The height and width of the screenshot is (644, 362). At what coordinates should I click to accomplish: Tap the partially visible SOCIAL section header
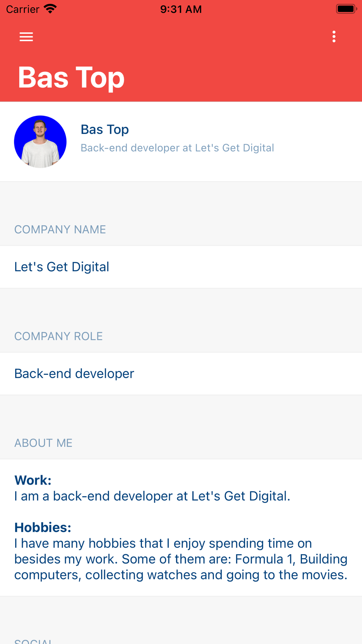pos(33,641)
